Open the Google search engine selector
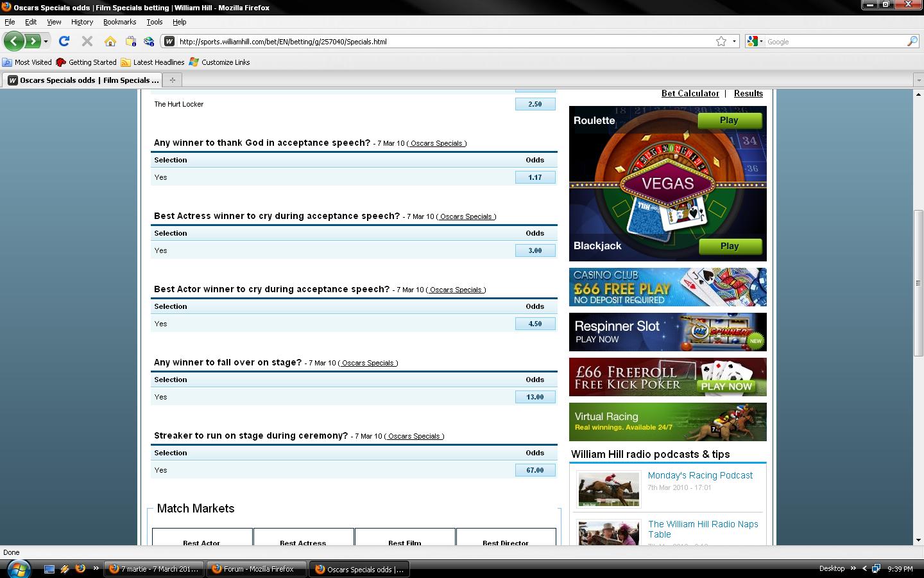The width and height of the screenshot is (924, 578). click(x=755, y=41)
